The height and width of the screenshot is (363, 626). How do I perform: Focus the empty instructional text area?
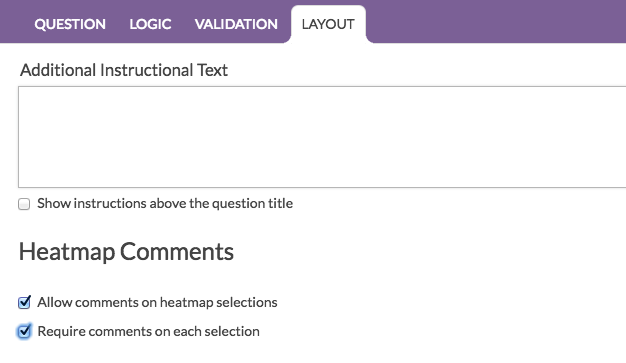(322, 137)
